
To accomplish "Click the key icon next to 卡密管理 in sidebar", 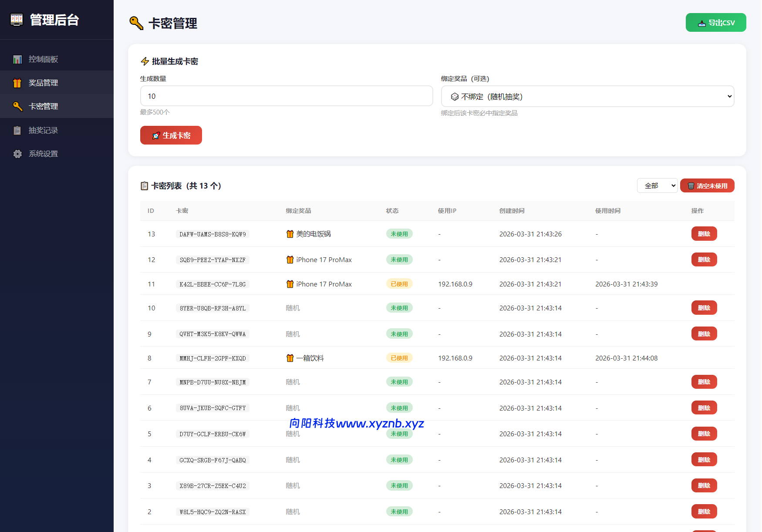I will coord(17,106).
